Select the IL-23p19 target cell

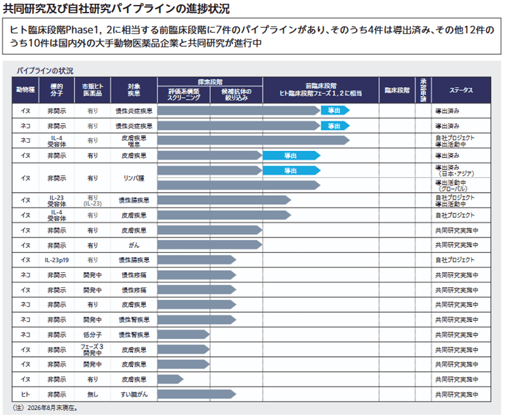(57, 260)
